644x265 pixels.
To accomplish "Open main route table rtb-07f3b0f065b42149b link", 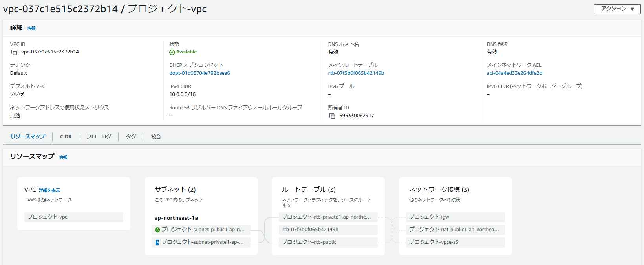I will click(356, 73).
